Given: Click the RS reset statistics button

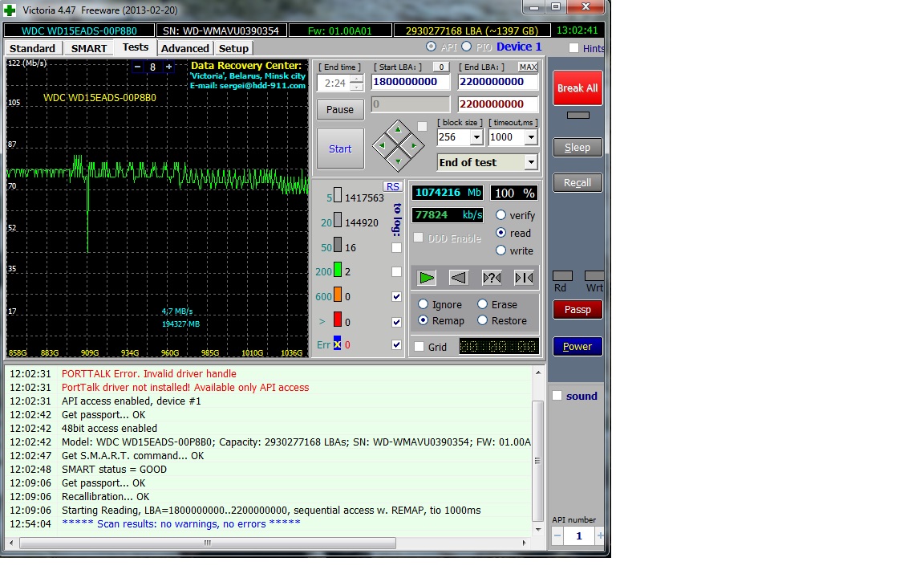Looking at the screenshot, I should coord(392,186).
